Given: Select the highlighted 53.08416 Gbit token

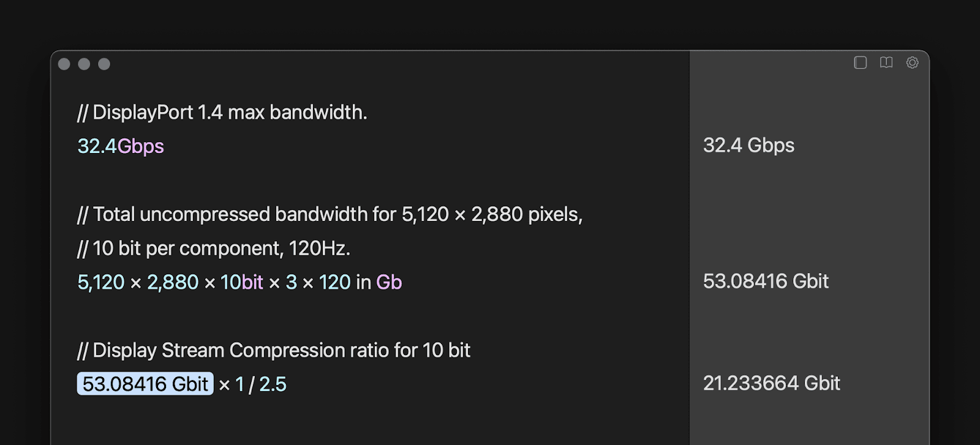Looking at the screenshot, I should 145,384.
